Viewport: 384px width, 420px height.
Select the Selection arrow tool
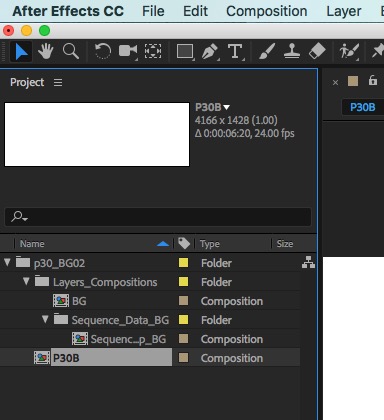point(21,52)
